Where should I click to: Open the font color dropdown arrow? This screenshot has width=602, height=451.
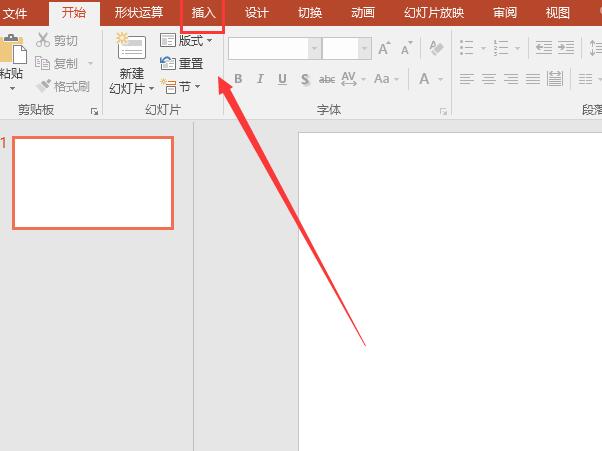[x=440, y=79]
